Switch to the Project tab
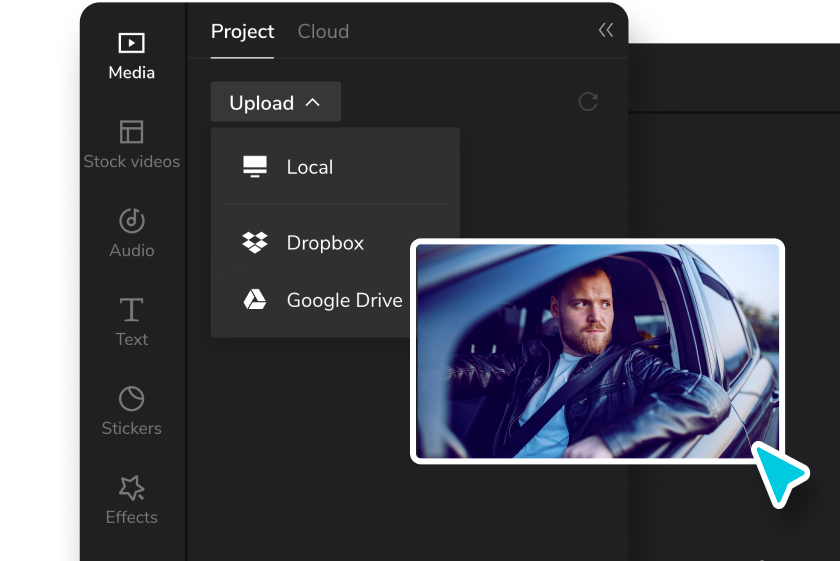840x561 pixels. coord(242,32)
